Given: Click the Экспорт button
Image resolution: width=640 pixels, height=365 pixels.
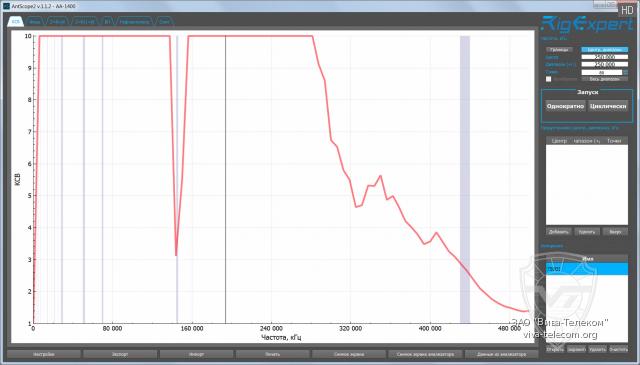Looking at the screenshot, I should pyautogui.click(x=120, y=354).
